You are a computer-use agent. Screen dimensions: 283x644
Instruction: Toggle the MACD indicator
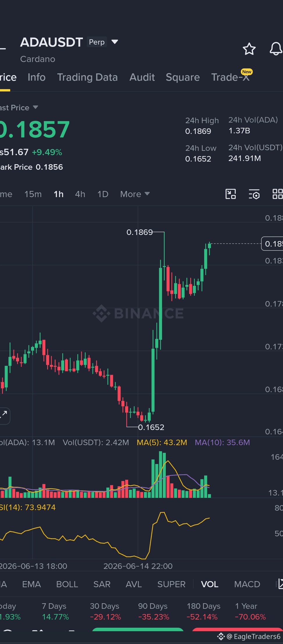coord(247,584)
